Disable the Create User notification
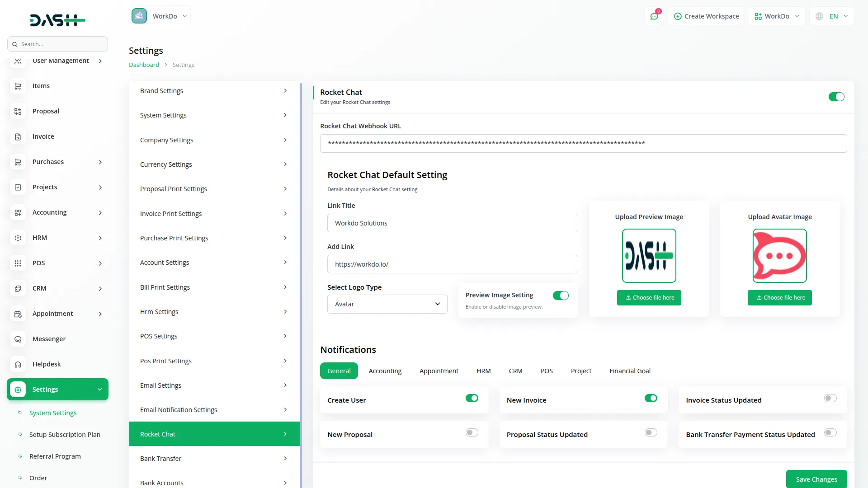Screen dimensions: 868x488 point(472,398)
